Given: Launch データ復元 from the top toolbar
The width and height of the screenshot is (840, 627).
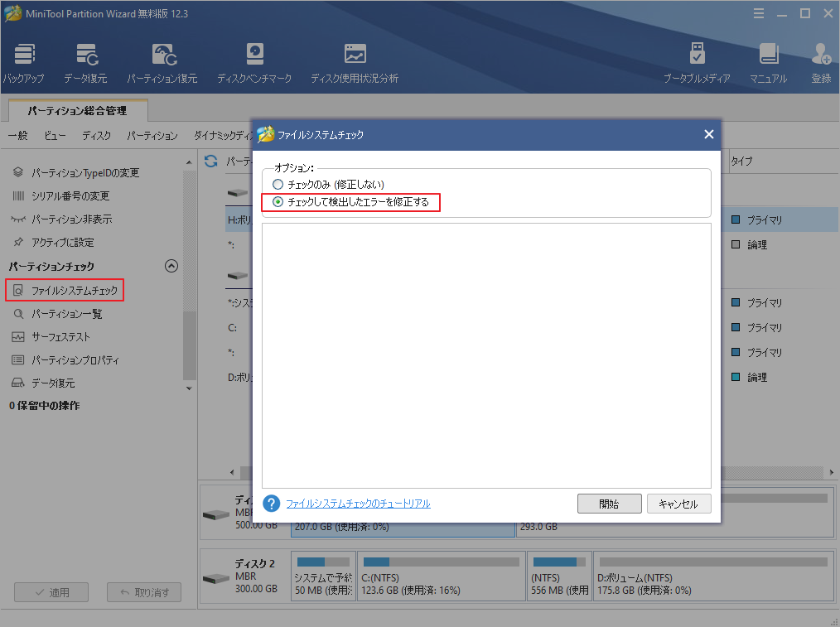Looking at the screenshot, I should pos(85,63).
